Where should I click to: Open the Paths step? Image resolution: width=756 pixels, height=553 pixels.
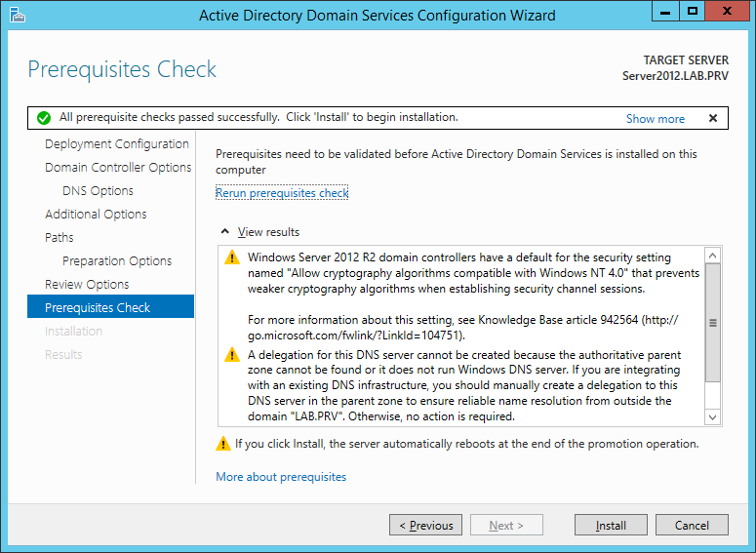pyautogui.click(x=60, y=238)
